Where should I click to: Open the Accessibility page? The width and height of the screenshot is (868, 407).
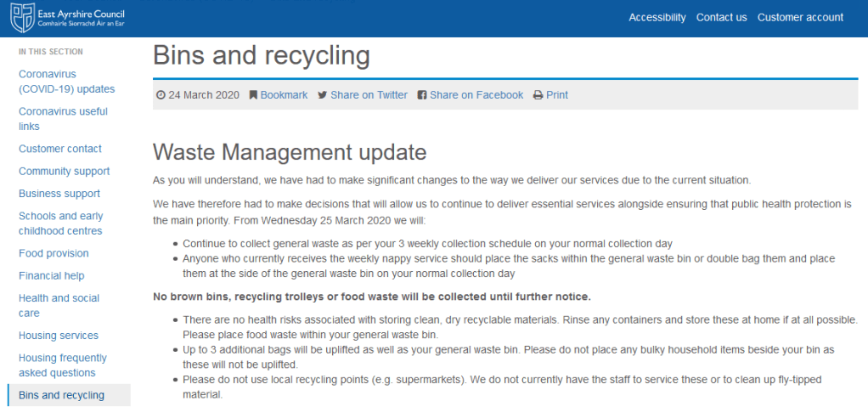coord(657,17)
